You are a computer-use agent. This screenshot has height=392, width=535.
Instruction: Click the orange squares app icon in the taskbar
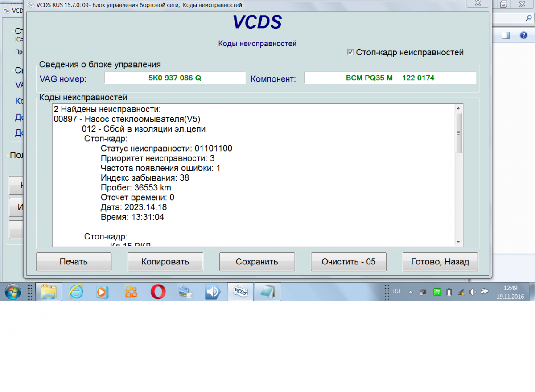tap(131, 292)
